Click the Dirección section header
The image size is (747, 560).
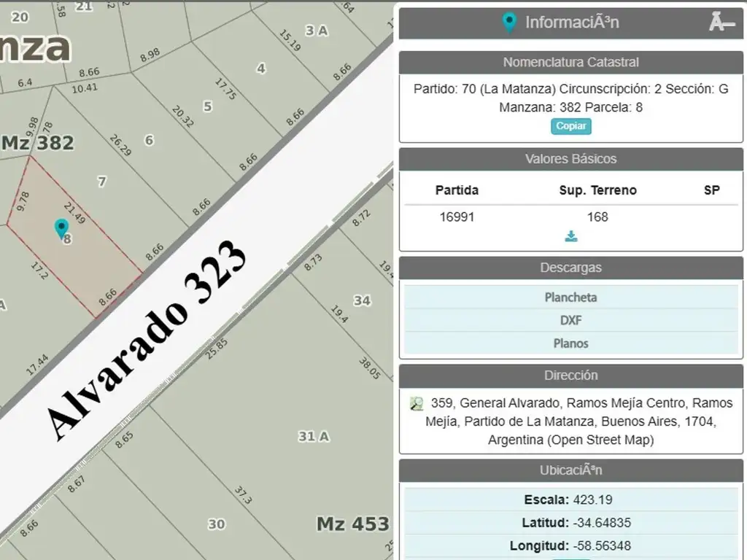(570, 376)
